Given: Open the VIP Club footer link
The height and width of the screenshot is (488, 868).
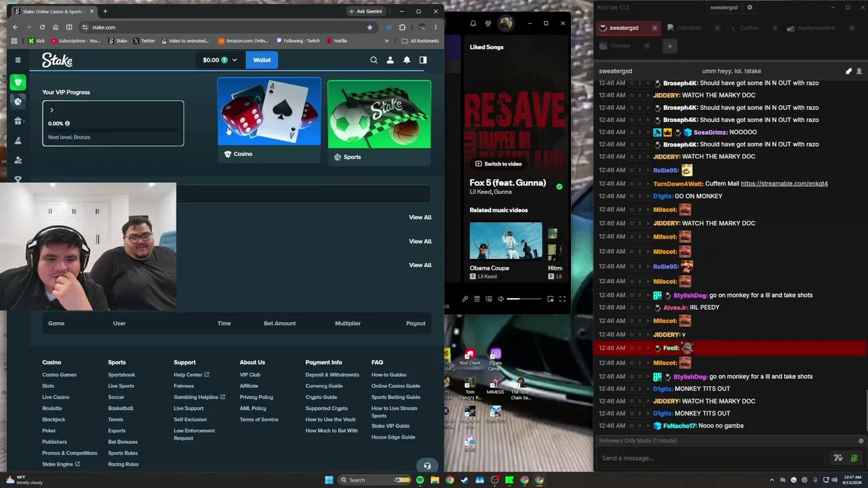Looking at the screenshot, I should [250, 375].
